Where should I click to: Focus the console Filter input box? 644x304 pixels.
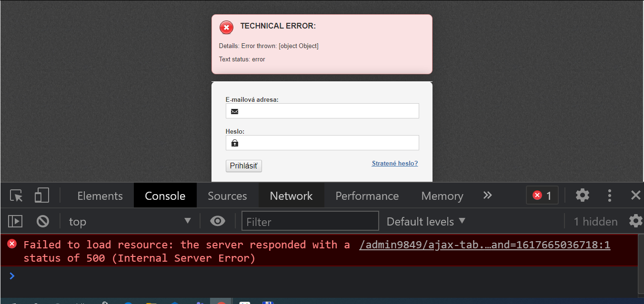(310, 221)
